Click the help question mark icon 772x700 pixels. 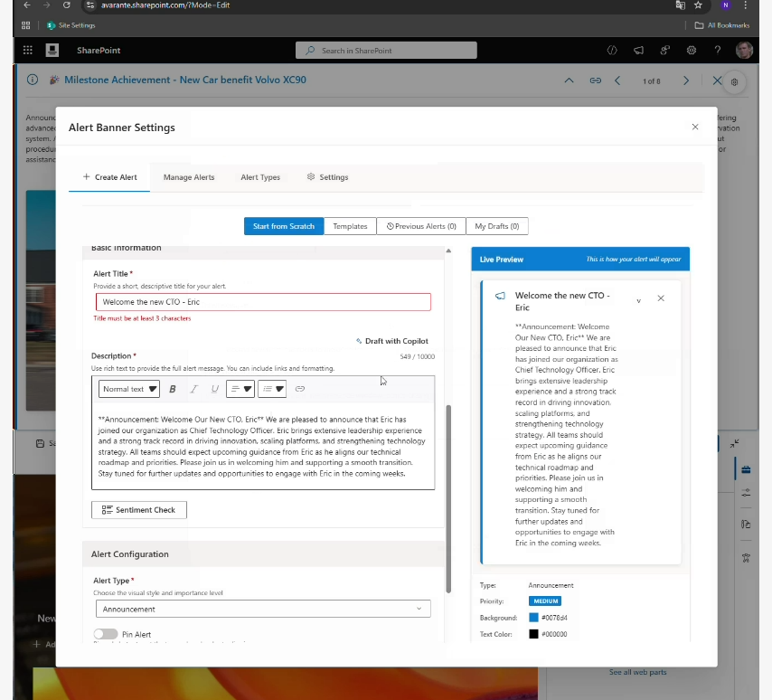[718, 51]
